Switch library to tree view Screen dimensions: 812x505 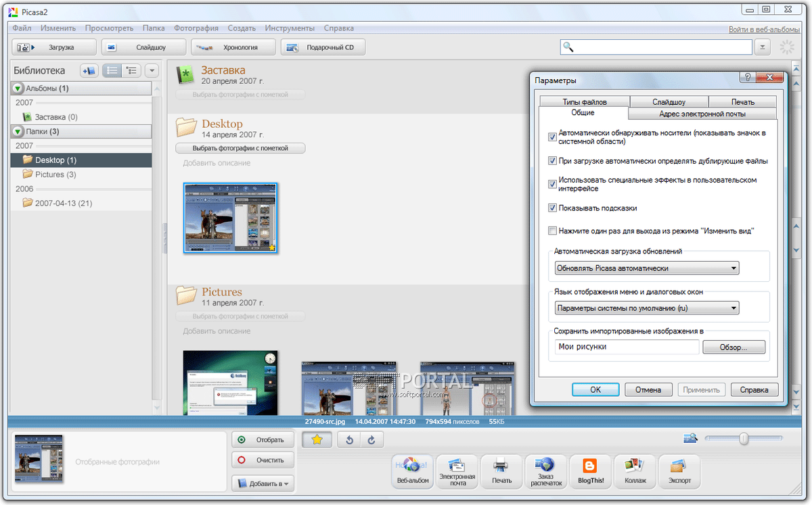[131, 70]
